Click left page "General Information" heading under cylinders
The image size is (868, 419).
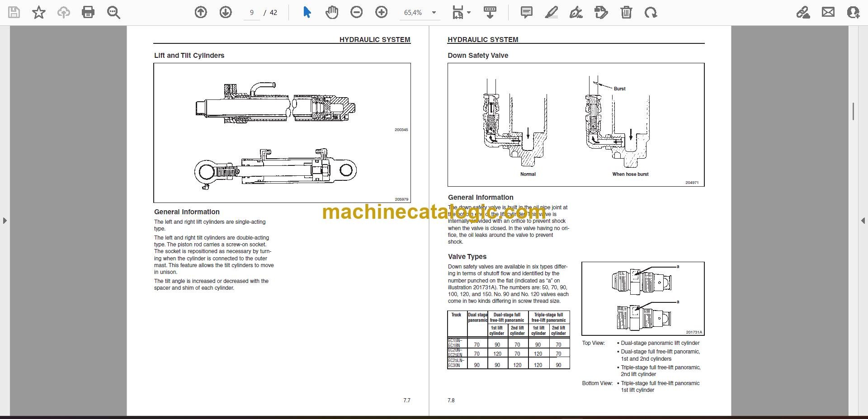[187, 212]
